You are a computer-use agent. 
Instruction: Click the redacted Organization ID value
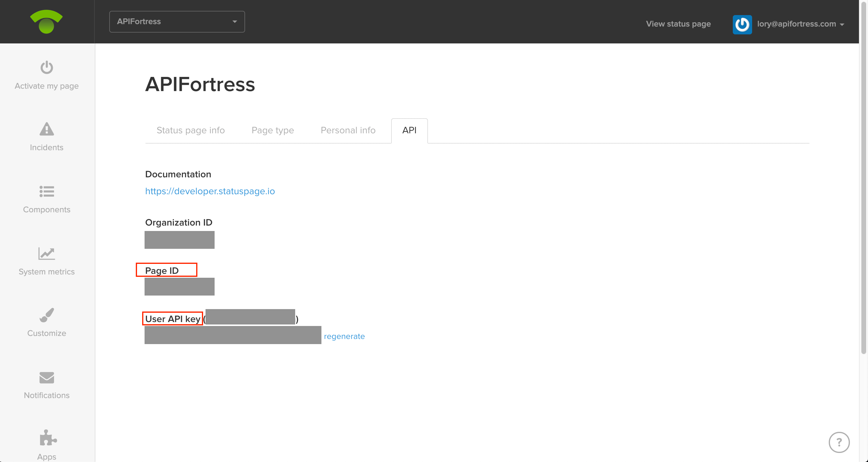tap(179, 240)
